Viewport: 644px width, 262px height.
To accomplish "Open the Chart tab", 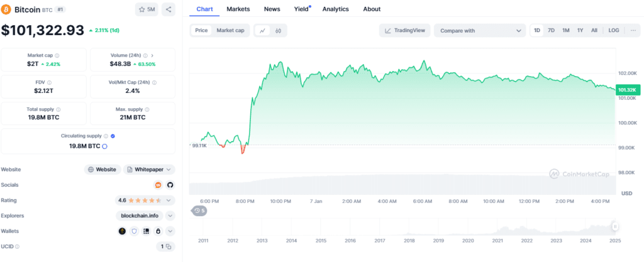I will coord(204,9).
